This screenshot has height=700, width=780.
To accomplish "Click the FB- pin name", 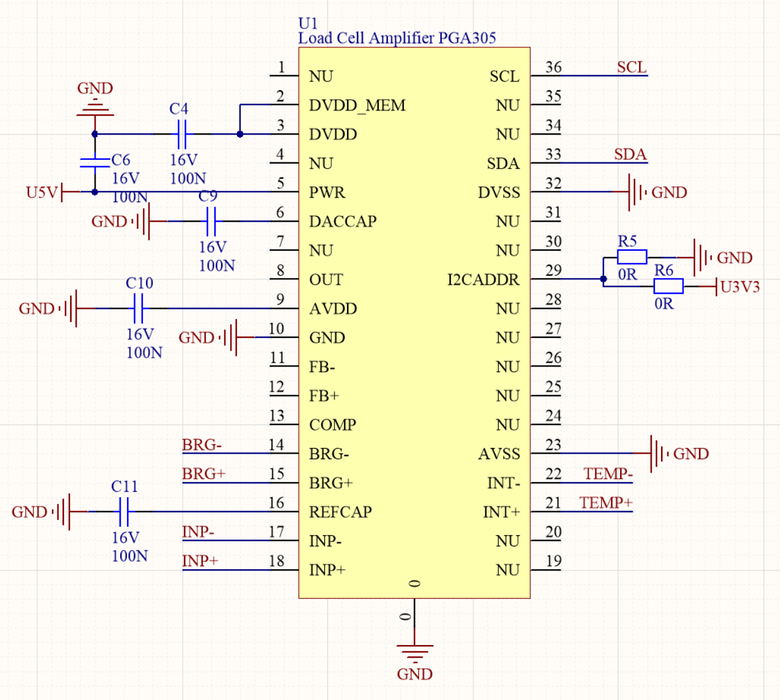I will pyautogui.click(x=322, y=366).
